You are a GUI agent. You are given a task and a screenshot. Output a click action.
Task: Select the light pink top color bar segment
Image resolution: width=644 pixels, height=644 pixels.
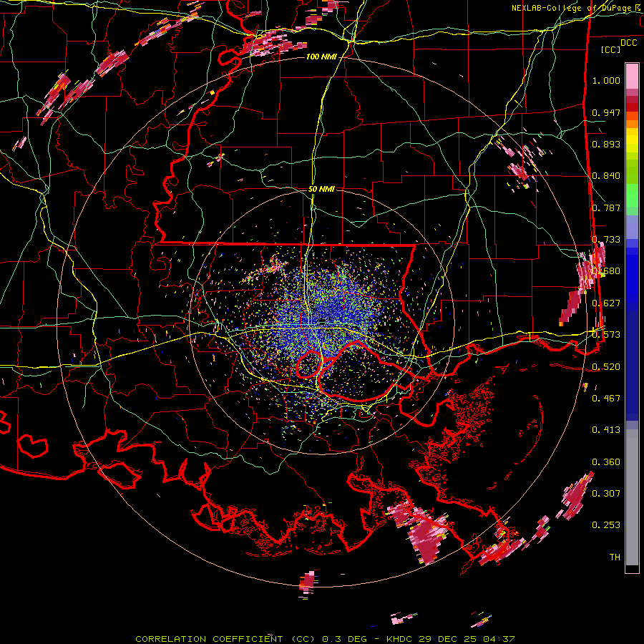coord(632,76)
